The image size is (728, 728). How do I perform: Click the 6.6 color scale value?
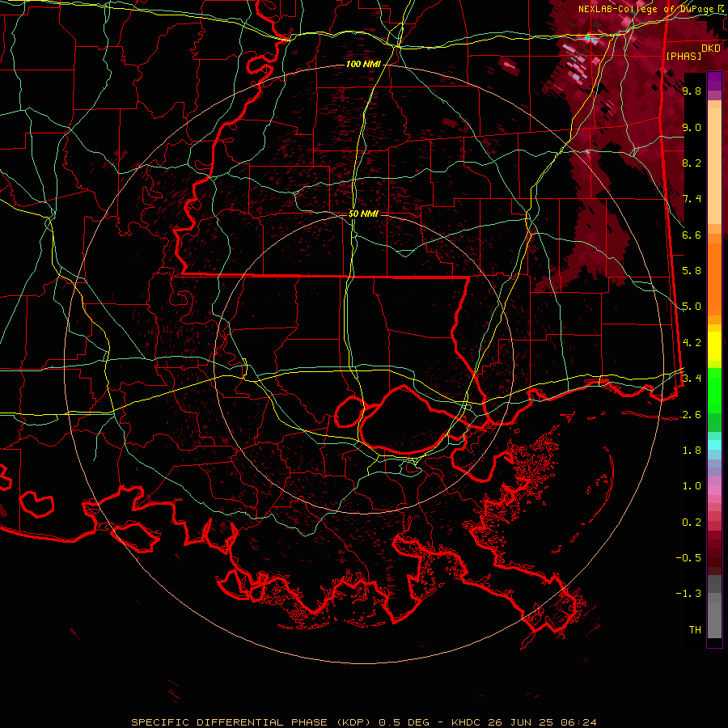692,235
